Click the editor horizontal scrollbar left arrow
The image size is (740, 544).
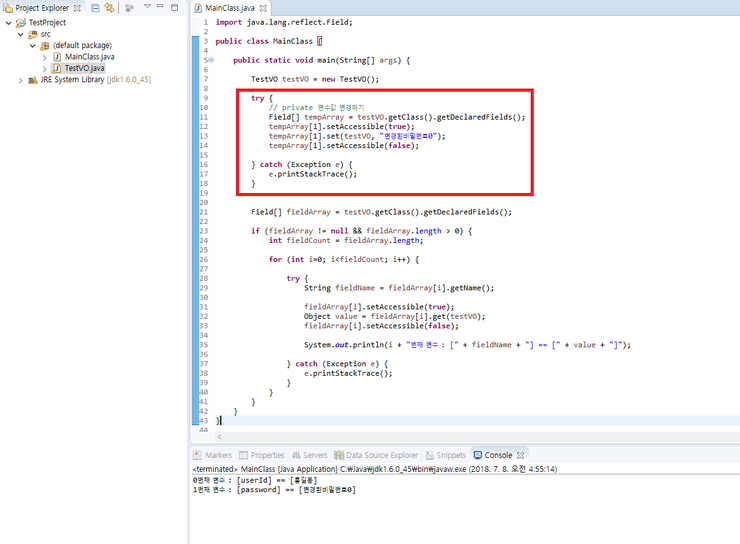click(220, 437)
